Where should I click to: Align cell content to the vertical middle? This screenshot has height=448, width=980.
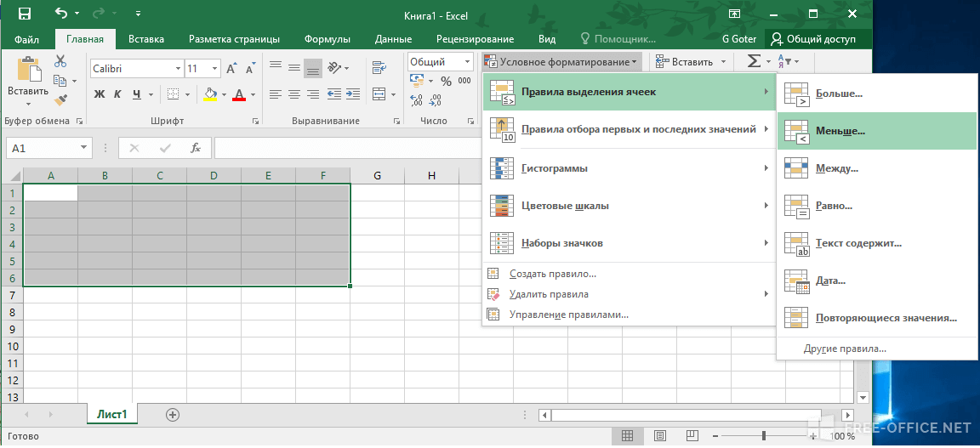coord(294,68)
